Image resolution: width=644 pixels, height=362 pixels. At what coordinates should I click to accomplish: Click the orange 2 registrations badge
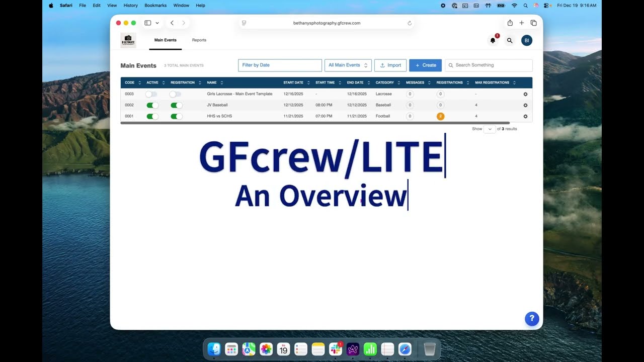(x=440, y=116)
